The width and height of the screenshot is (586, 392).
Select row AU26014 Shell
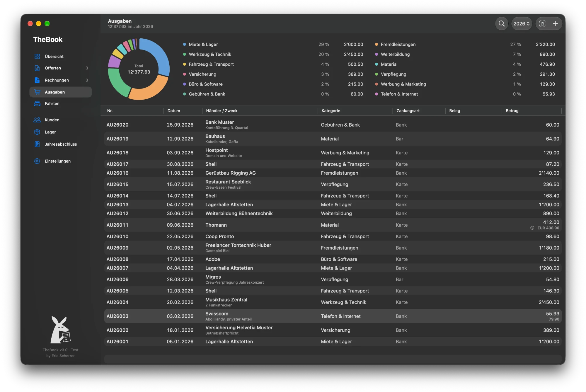click(x=333, y=196)
